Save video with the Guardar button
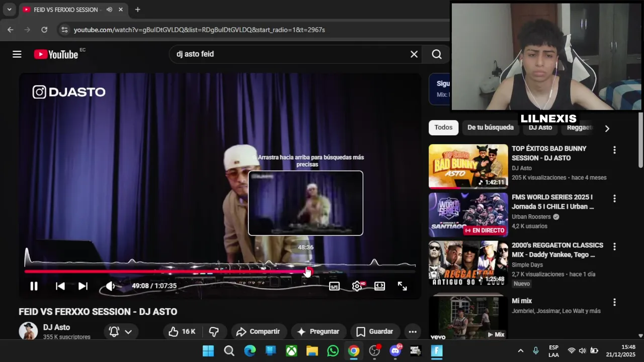 coord(375,331)
